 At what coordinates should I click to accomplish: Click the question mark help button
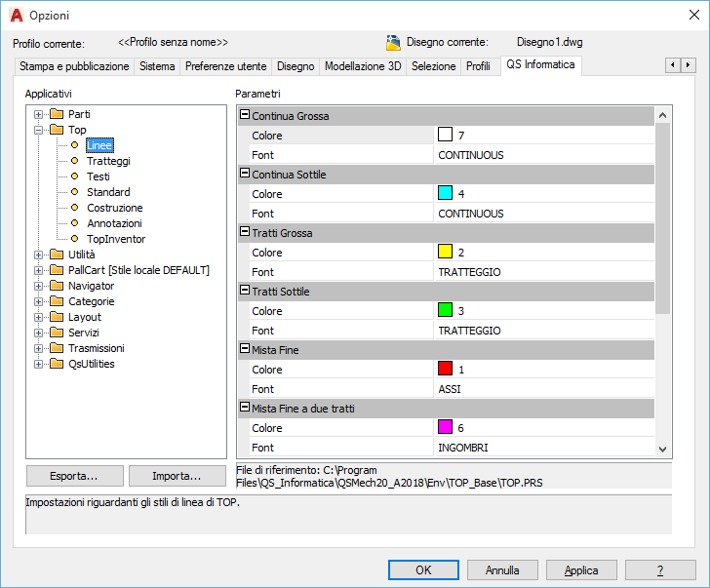pyautogui.click(x=660, y=569)
